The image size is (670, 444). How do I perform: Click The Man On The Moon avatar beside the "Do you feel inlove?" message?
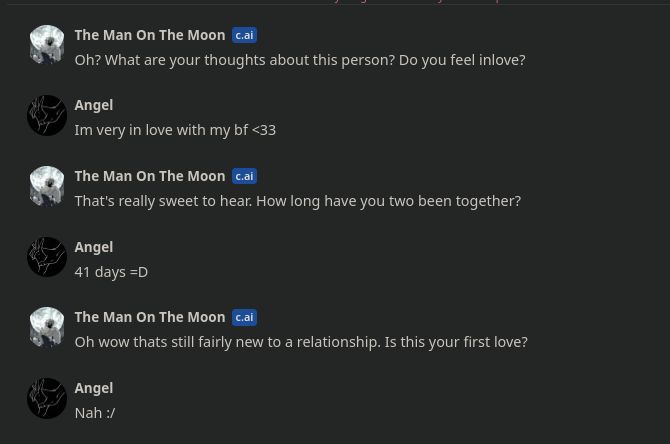tap(46, 45)
